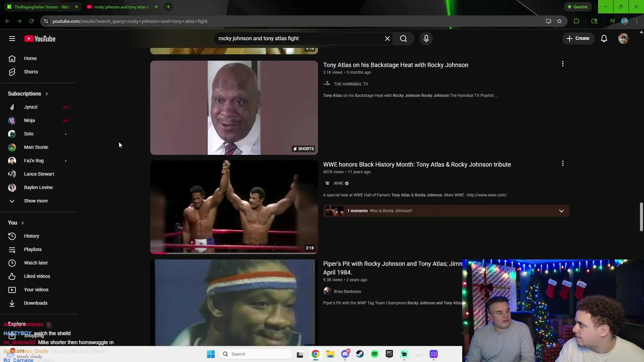The width and height of the screenshot is (644, 362).
Task: Open a new browser tab
Action: [168, 7]
